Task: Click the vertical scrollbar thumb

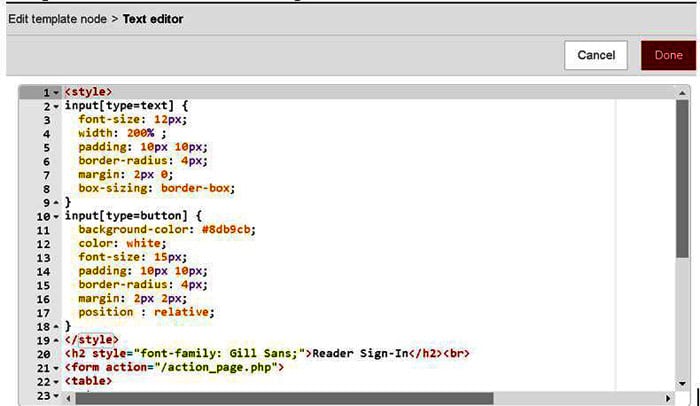Action: point(682,179)
